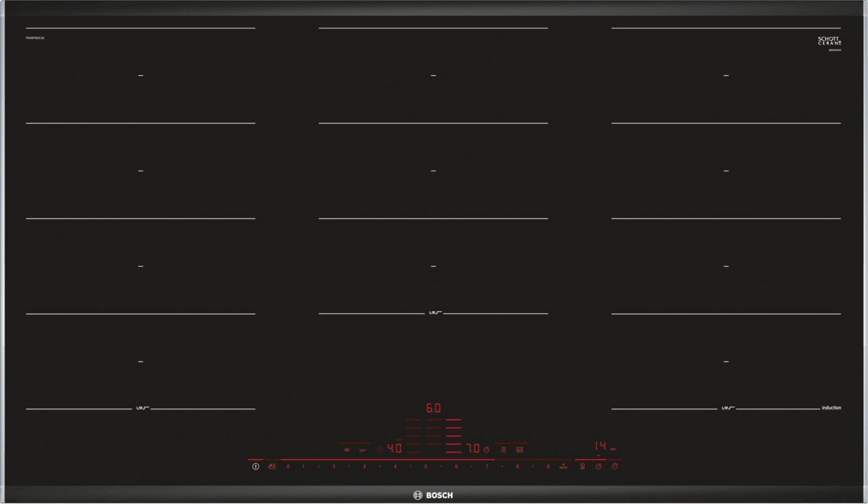This screenshot has width=868, height=504.
Task: Select power level 9 on the scale
Action: coord(548,467)
